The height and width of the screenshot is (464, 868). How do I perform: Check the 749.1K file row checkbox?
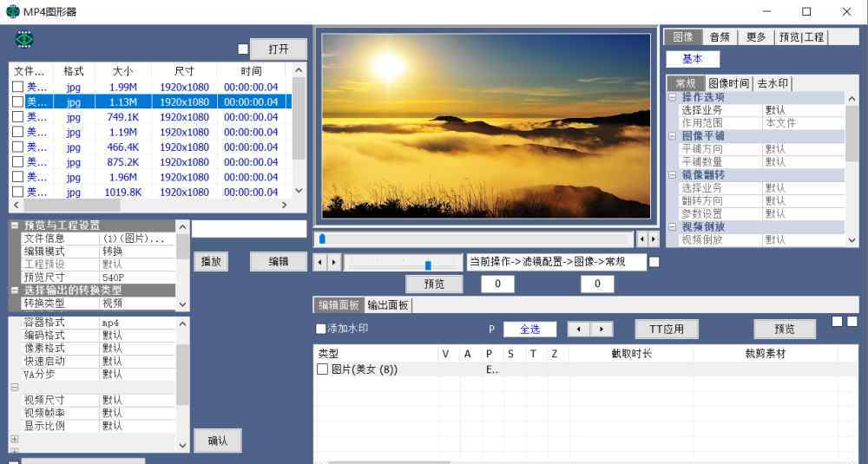pos(17,117)
